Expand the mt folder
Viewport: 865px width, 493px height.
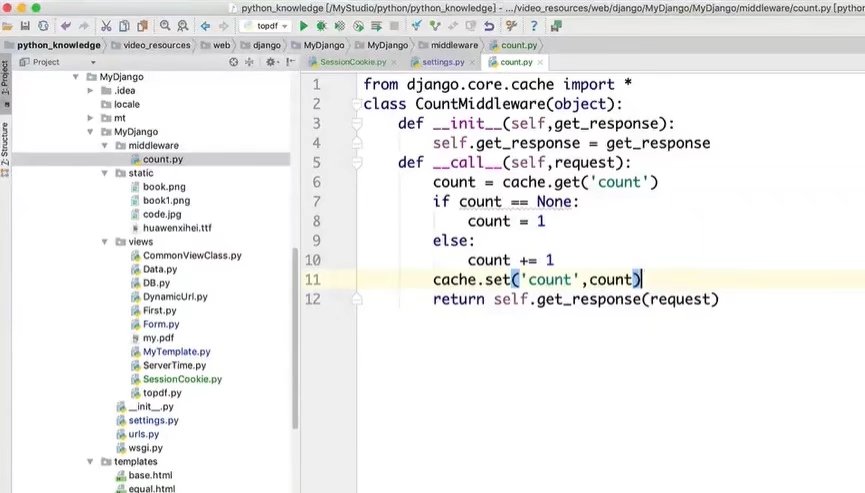pyautogui.click(x=90, y=118)
